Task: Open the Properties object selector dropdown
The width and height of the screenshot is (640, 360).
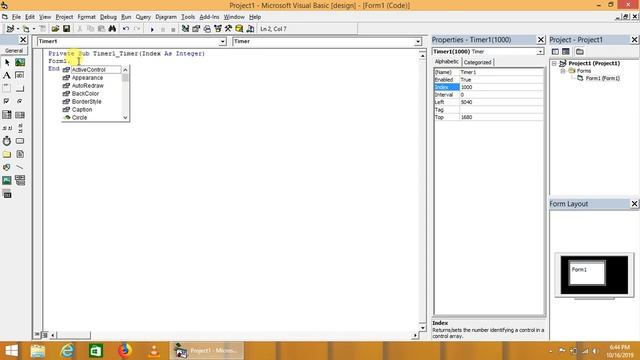Action: click(540, 52)
